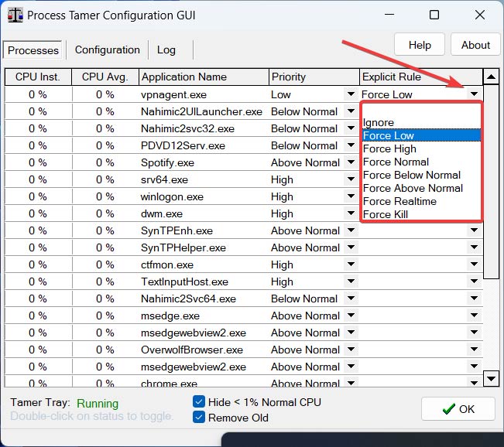Select the OverwolfBrowser.exe process name
504x447 pixels.
coord(192,350)
